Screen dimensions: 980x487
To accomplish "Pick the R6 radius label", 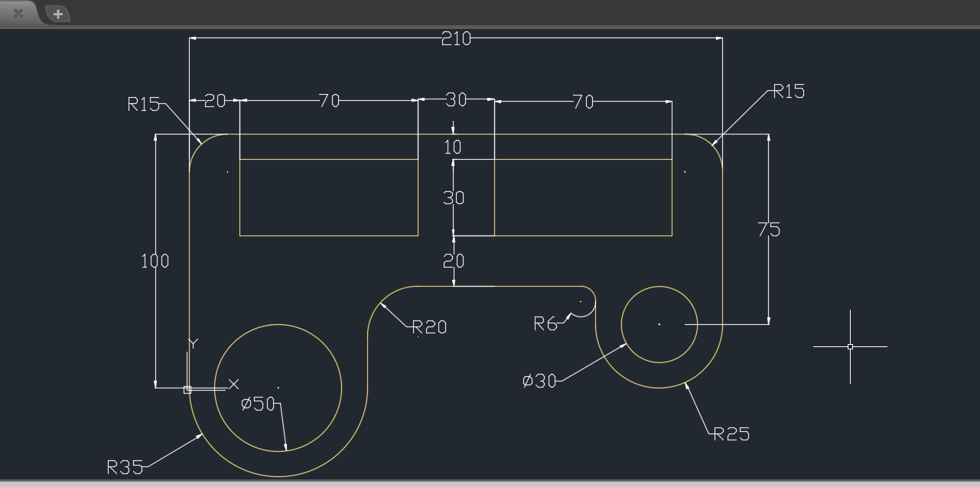I will tap(545, 324).
